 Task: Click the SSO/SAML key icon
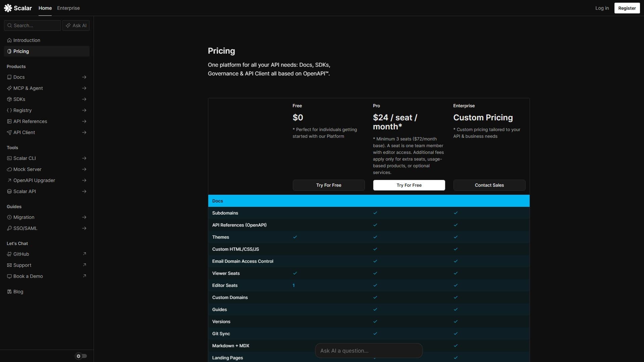coord(9,228)
